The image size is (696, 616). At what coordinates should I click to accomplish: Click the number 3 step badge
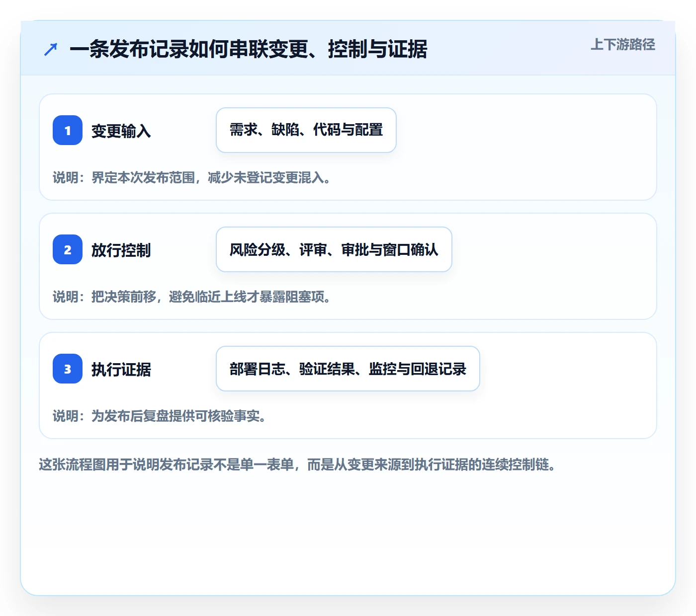(x=68, y=369)
